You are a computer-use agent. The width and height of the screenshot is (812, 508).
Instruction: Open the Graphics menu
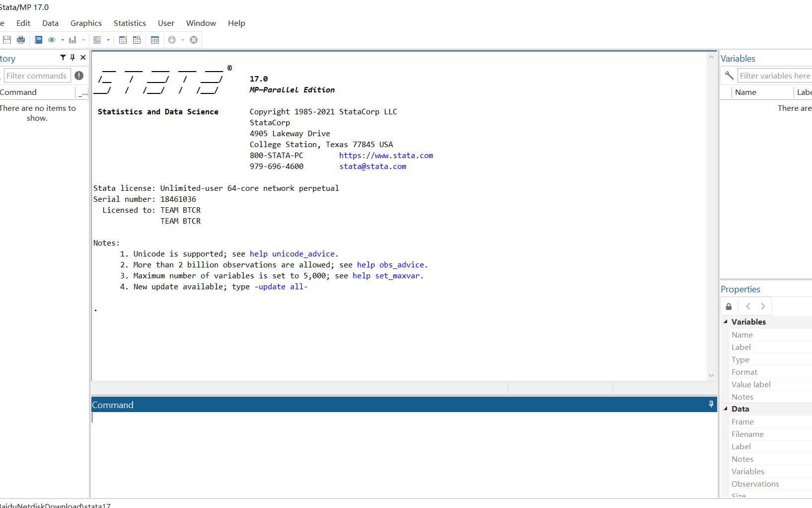click(x=85, y=23)
